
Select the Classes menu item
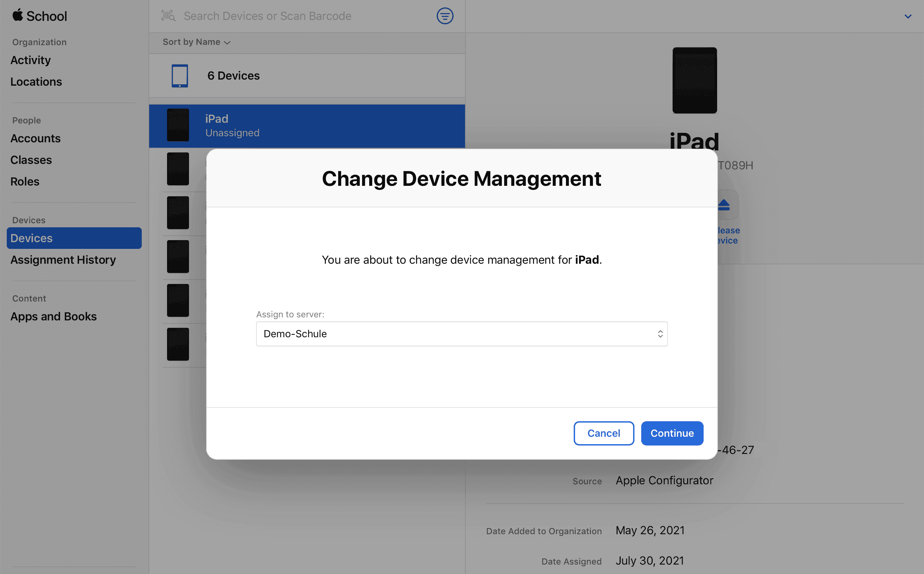click(30, 160)
